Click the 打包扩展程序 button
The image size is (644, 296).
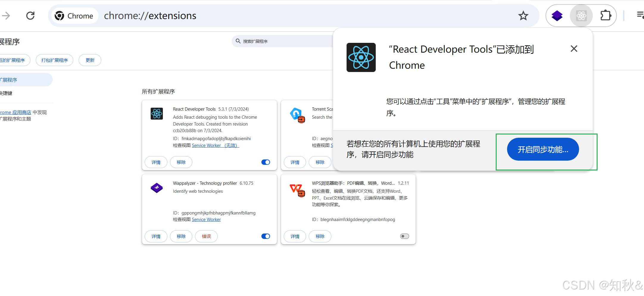click(x=54, y=60)
